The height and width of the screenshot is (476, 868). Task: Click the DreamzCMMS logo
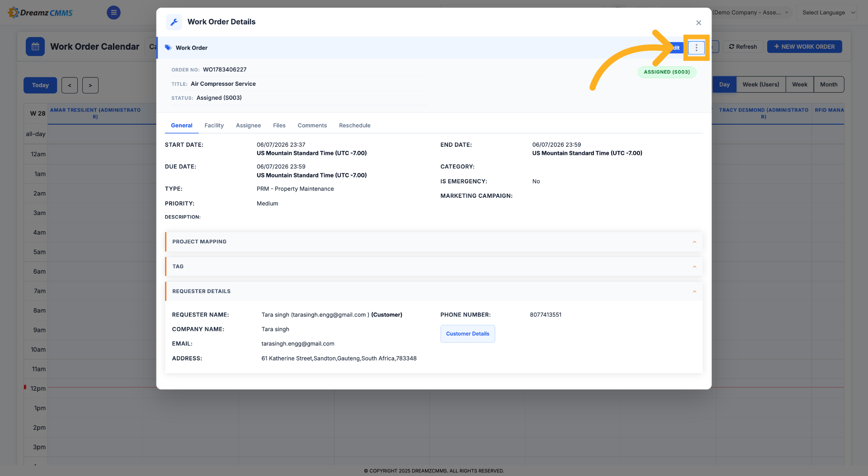point(40,13)
